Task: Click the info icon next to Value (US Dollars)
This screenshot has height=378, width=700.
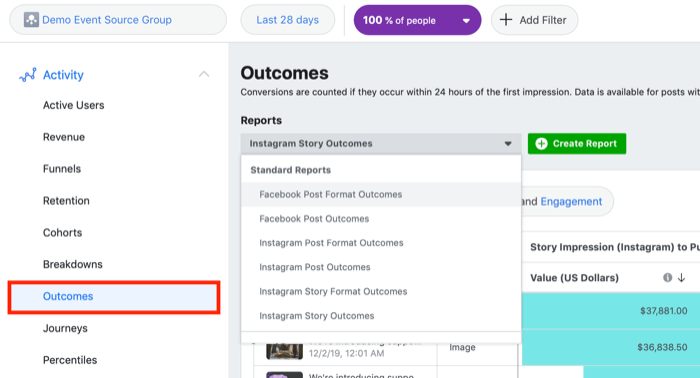Action: click(667, 278)
